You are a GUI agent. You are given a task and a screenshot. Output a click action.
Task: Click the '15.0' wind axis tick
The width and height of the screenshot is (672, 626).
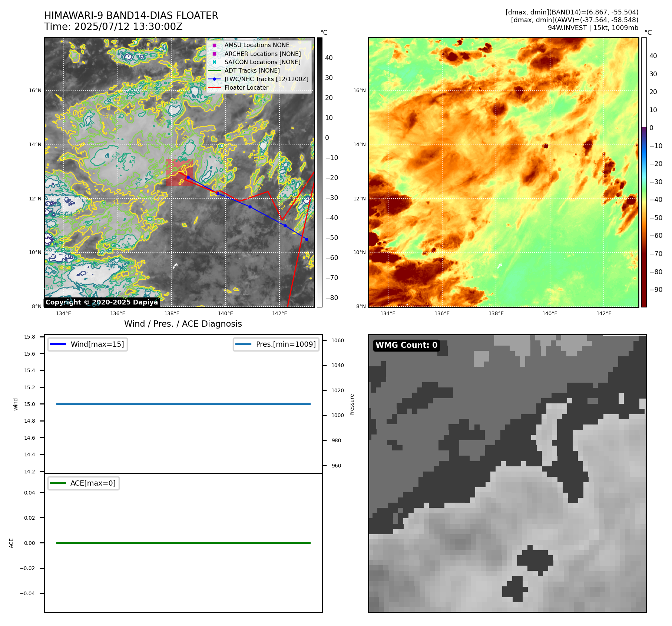tap(30, 404)
